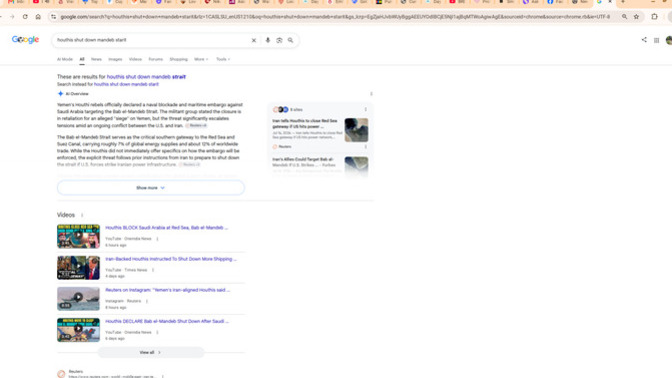Focus the Google search input field
672x378 pixels.
tap(152, 40)
